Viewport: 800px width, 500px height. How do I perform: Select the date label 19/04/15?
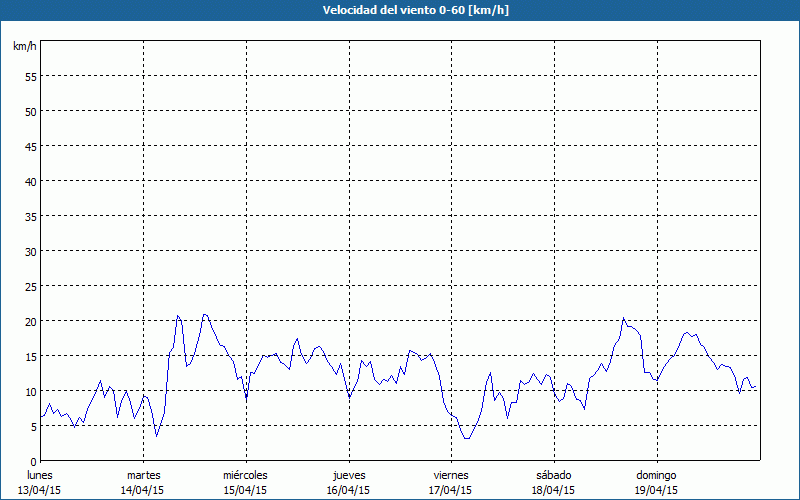tap(657, 490)
